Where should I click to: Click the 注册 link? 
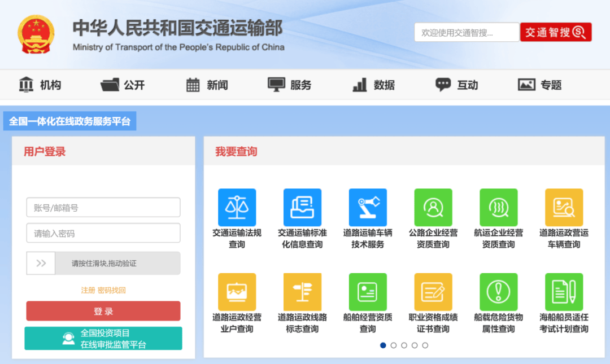[x=88, y=290]
